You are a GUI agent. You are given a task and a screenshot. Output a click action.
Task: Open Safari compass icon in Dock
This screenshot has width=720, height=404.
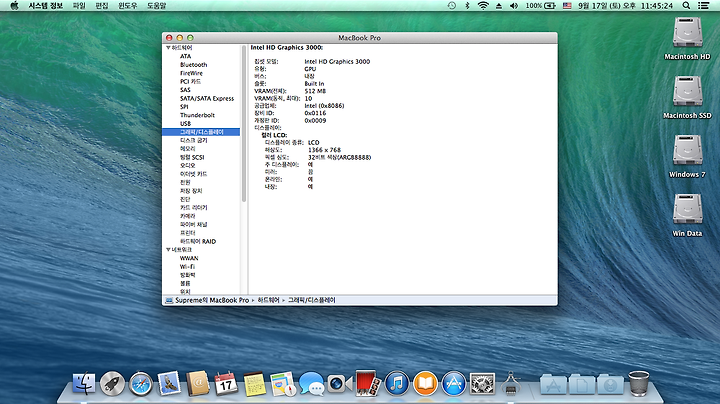click(x=141, y=384)
